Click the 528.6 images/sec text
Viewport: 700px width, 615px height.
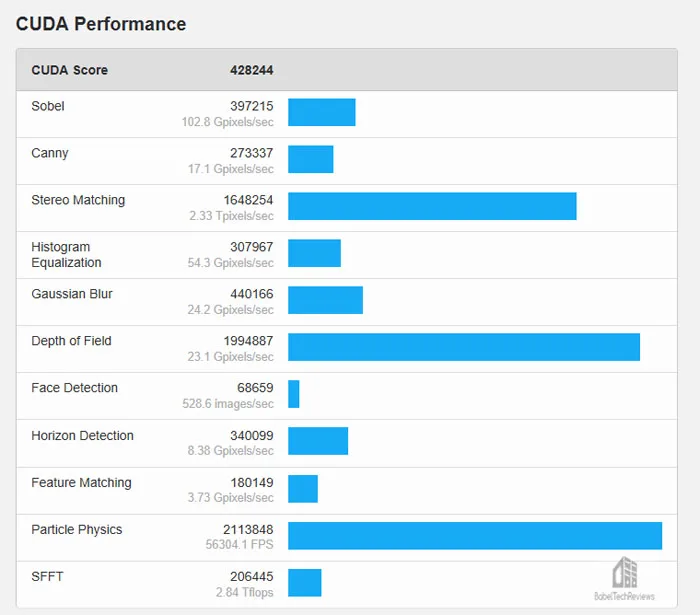click(228, 404)
